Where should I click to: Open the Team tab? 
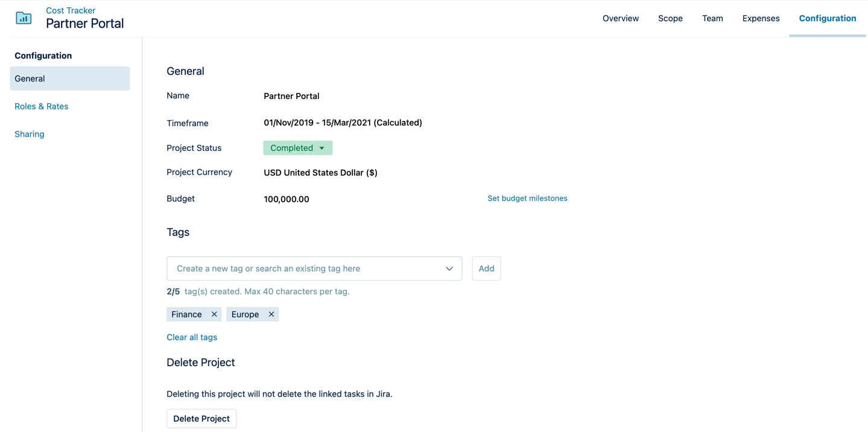(712, 18)
